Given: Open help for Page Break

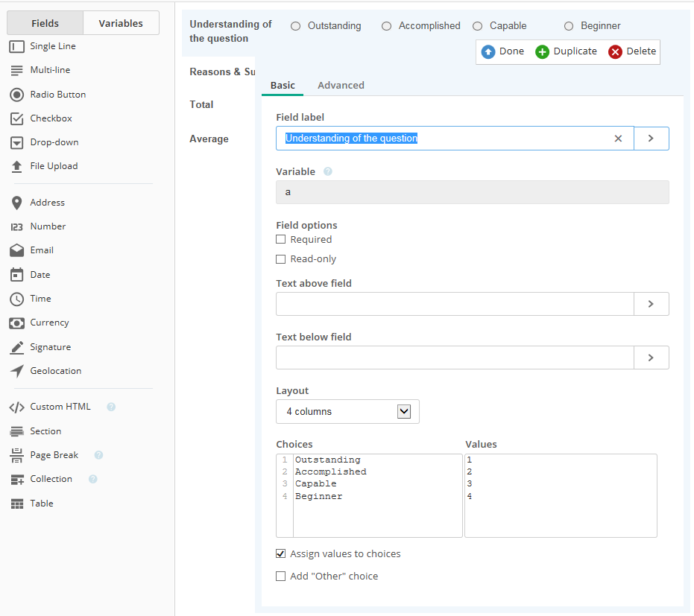Looking at the screenshot, I should pyautogui.click(x=98, y=455).
